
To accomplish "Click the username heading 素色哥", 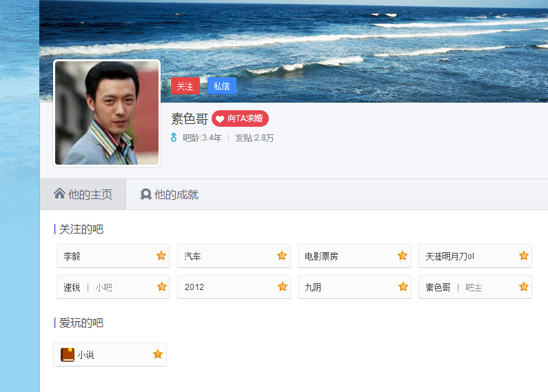I will click(190, 118).
